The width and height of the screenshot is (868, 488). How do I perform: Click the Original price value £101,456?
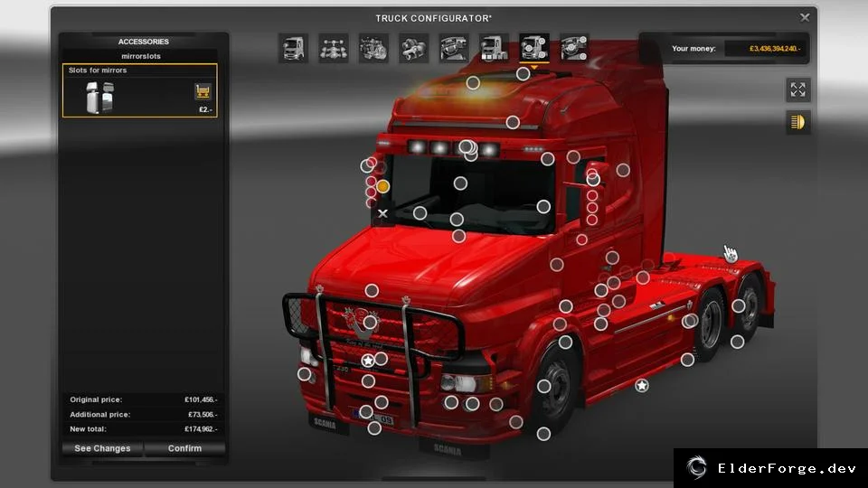click(201, 399)
